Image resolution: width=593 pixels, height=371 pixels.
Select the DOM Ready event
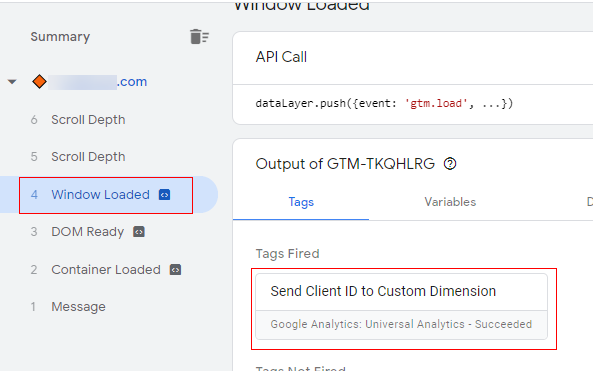tap(88, 231)
